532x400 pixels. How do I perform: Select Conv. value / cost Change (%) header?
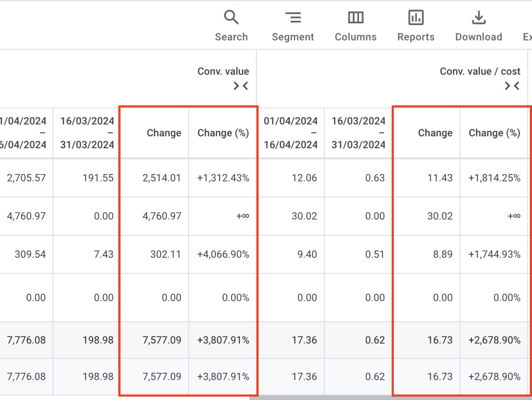(494, 133)
